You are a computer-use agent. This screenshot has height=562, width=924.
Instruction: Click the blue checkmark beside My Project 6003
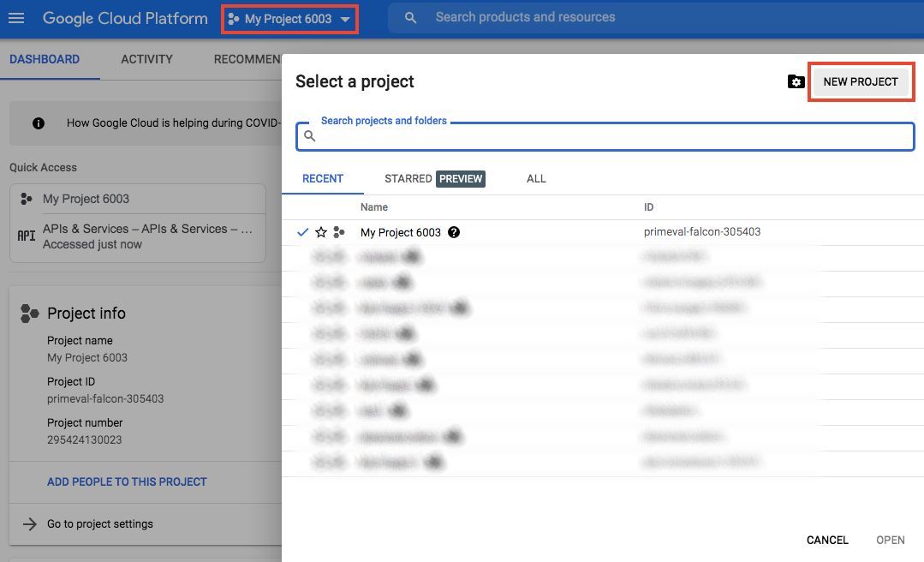[302, 232]
